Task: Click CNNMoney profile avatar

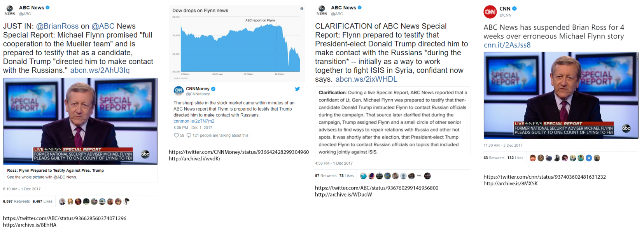Action: pyautogui.click(x=178, y=91)
